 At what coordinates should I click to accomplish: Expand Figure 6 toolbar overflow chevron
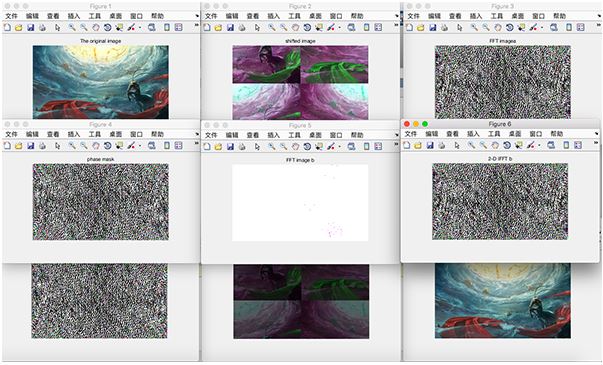[596, 142]
